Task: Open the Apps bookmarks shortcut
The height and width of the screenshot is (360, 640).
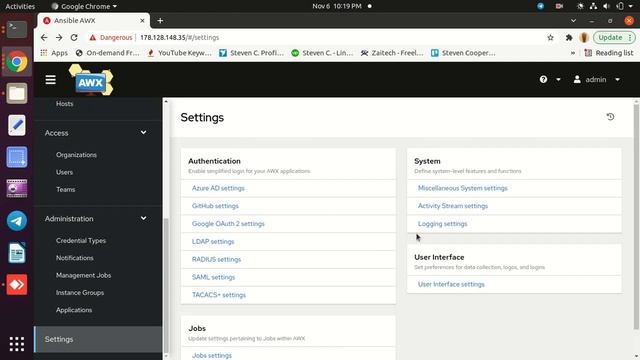Action: tap(54, 53)
